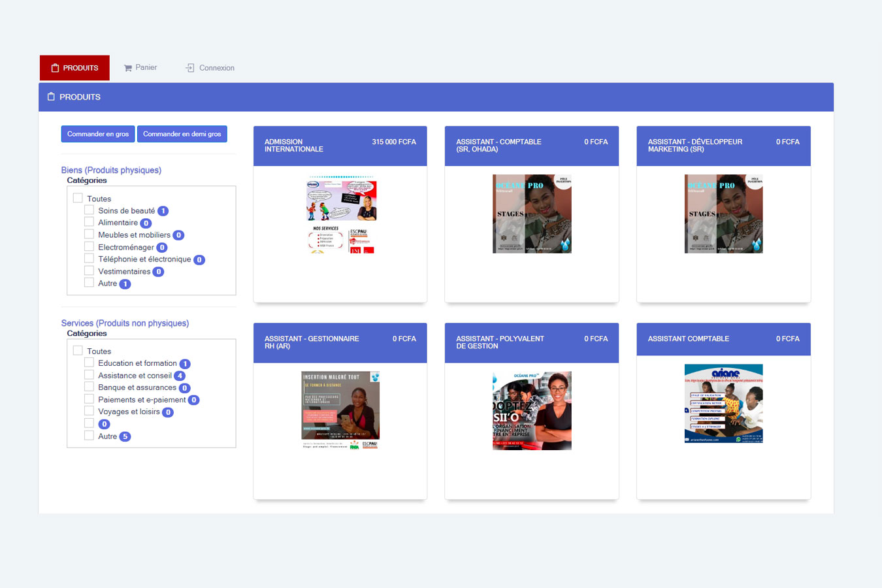882x588 pixels.
Task: Tick the Banque et assurances checkbox
Action: click(x=89, y=387)
